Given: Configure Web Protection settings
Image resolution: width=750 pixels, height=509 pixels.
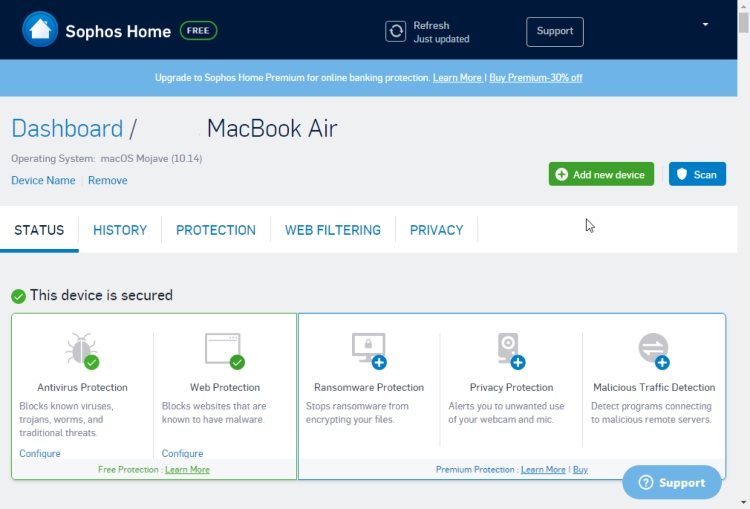Looking at the screenshot, I should (x=182, y=453).
